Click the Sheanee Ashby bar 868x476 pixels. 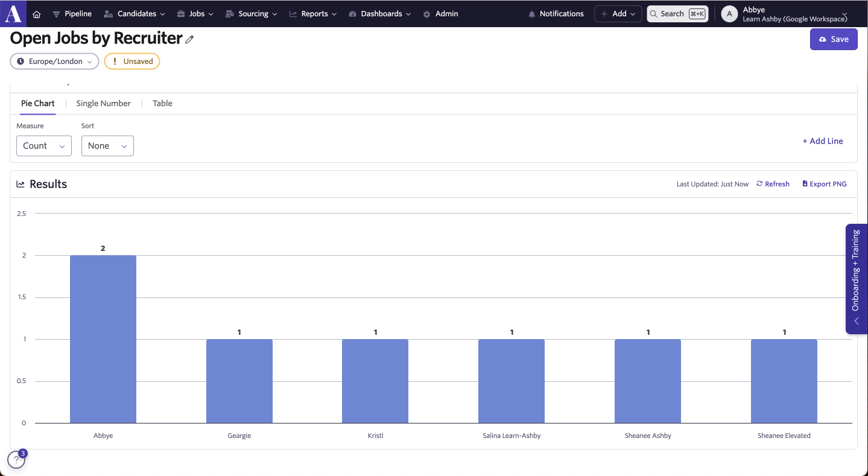(648, 381)
